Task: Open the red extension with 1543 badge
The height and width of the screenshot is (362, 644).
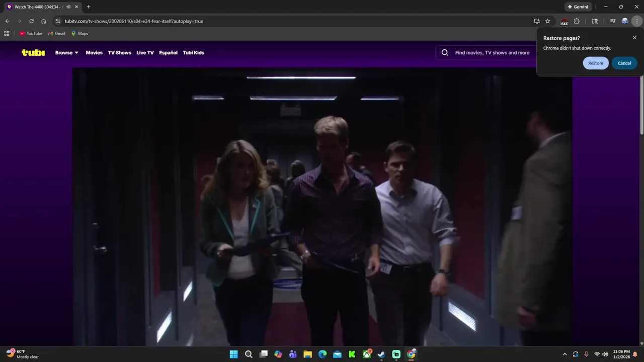Action: pyautogui.click(x=564, y=22)
